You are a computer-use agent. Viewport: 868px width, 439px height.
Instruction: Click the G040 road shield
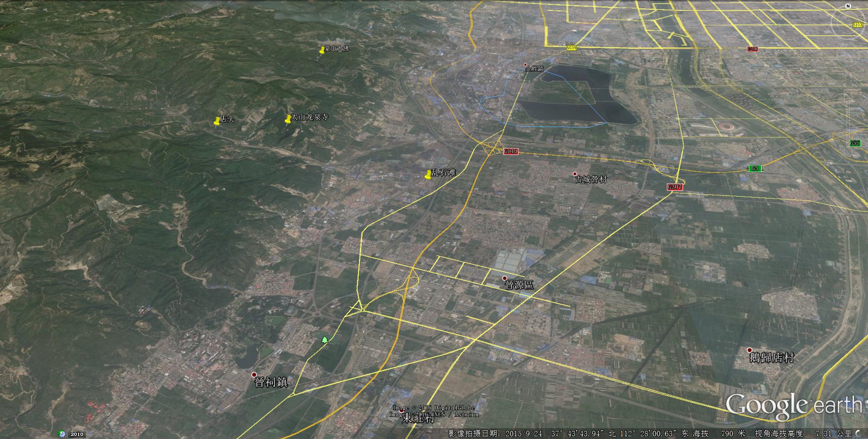[x=510, y=151]
